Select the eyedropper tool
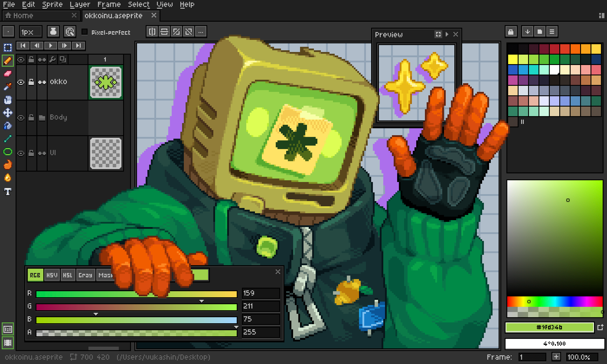607x364 pixels. tap(8, 87)
